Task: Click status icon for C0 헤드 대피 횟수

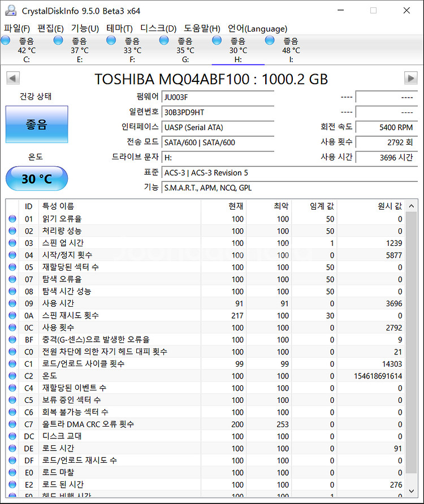Action: pos(12,351)
